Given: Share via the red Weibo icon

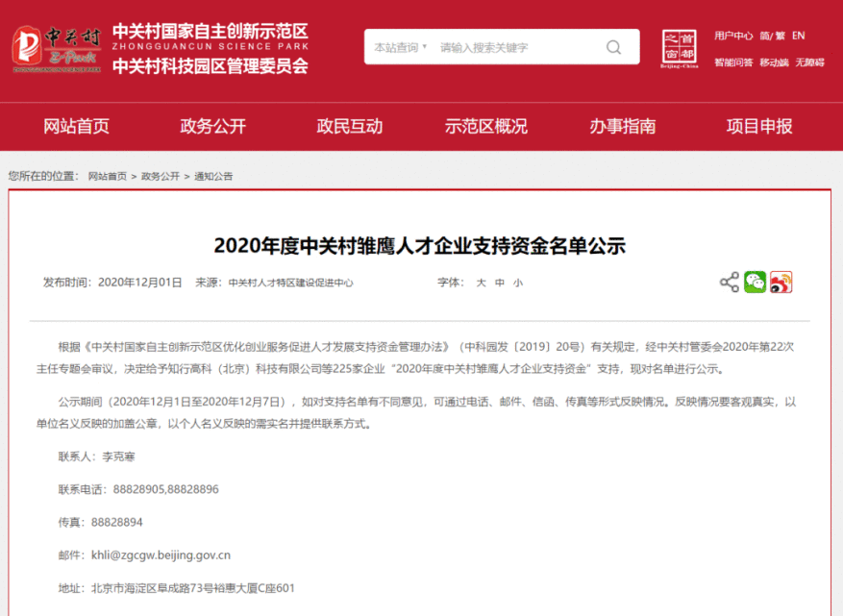Looking at the screenshot, I should pyautogui.click(x=781, y=283).
